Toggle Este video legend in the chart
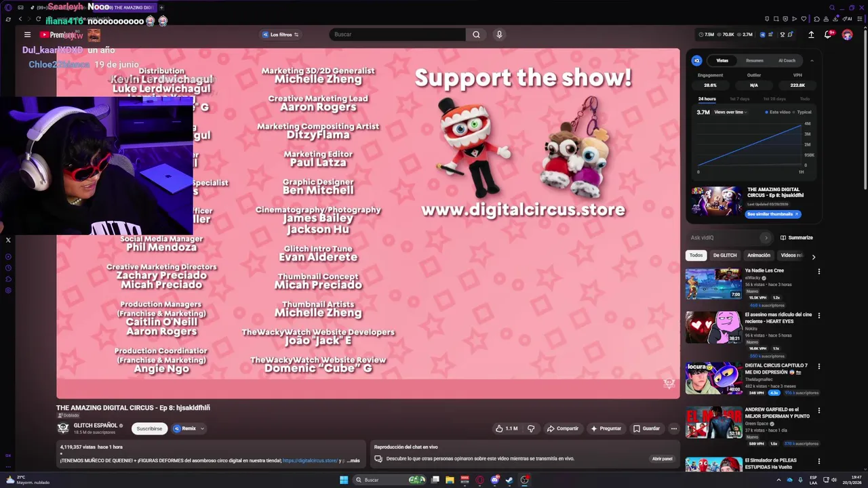This screenshot has width=868, height=488. (x=778, y=112)
